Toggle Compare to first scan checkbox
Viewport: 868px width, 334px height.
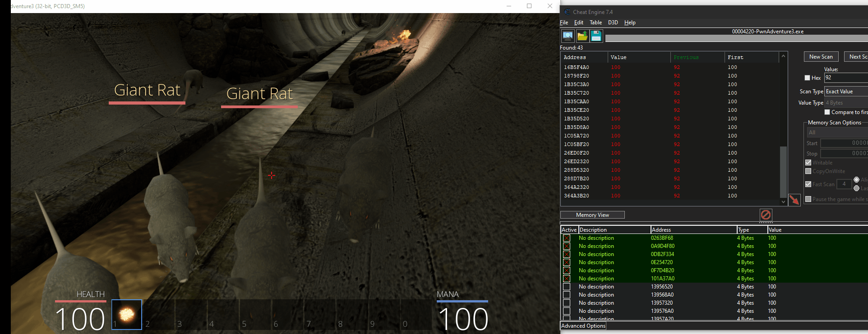[827, 112]
